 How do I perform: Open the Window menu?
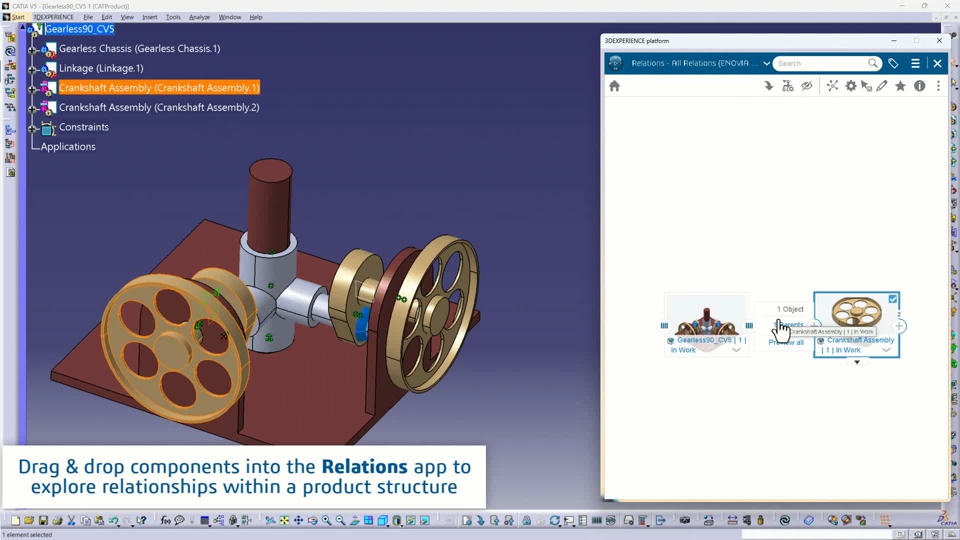(x=230, y=17)
